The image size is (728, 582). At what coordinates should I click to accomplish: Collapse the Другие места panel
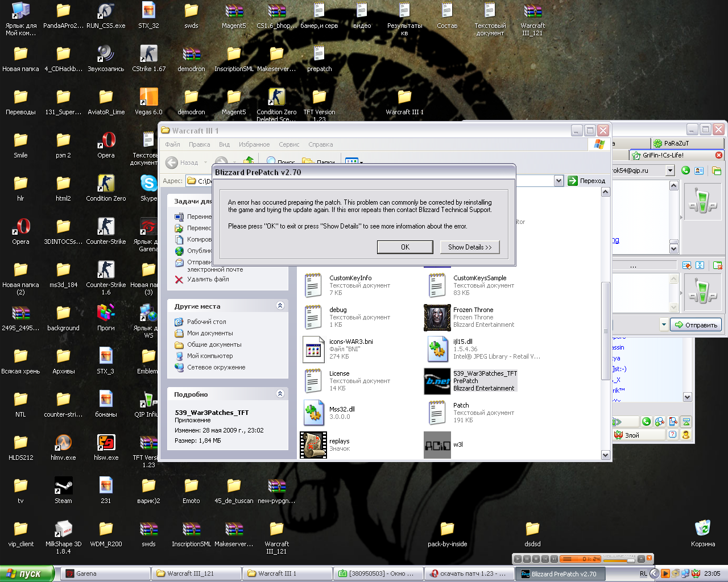pos(280,306)
